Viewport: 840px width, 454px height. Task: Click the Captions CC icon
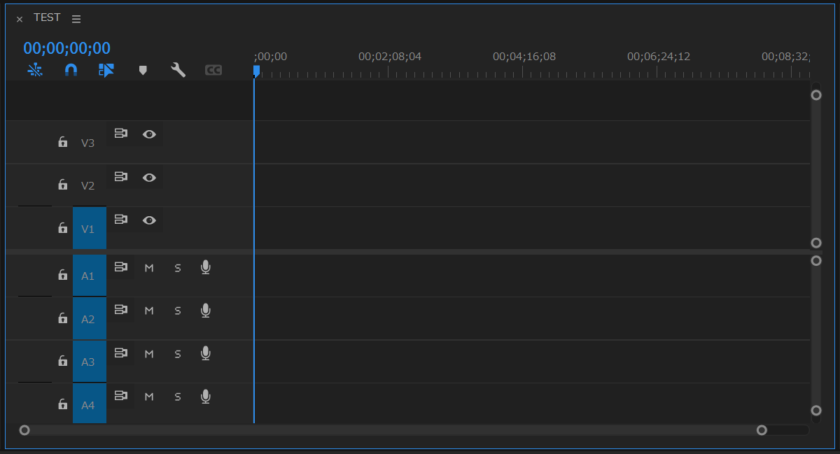[x=213, y=70]
